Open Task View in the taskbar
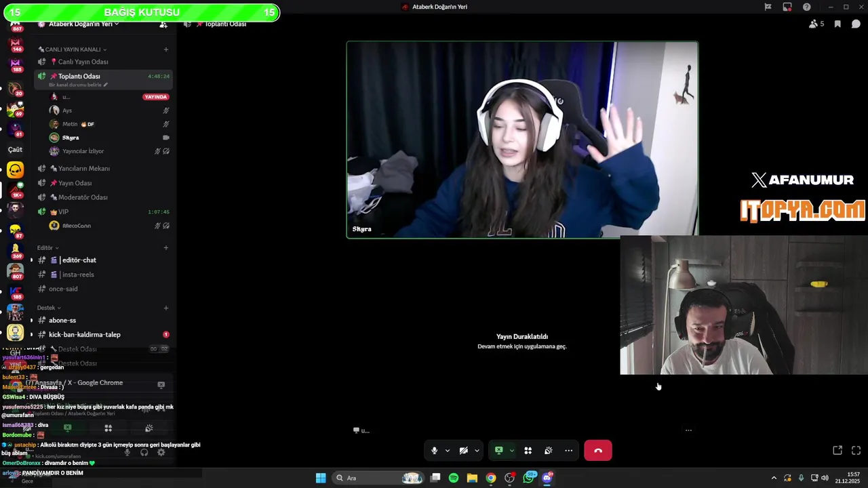 [x=435, y=478]
